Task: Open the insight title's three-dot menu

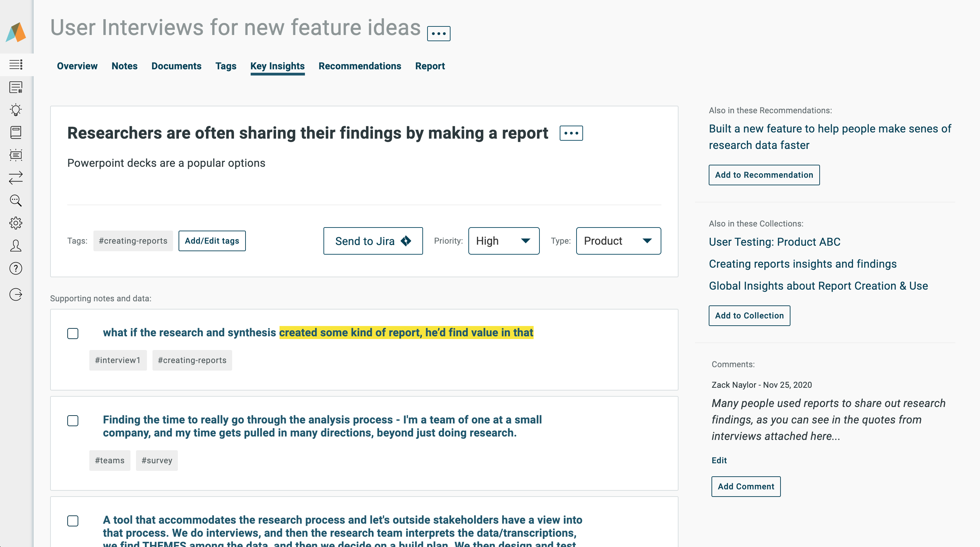Action: click(571, 133)
